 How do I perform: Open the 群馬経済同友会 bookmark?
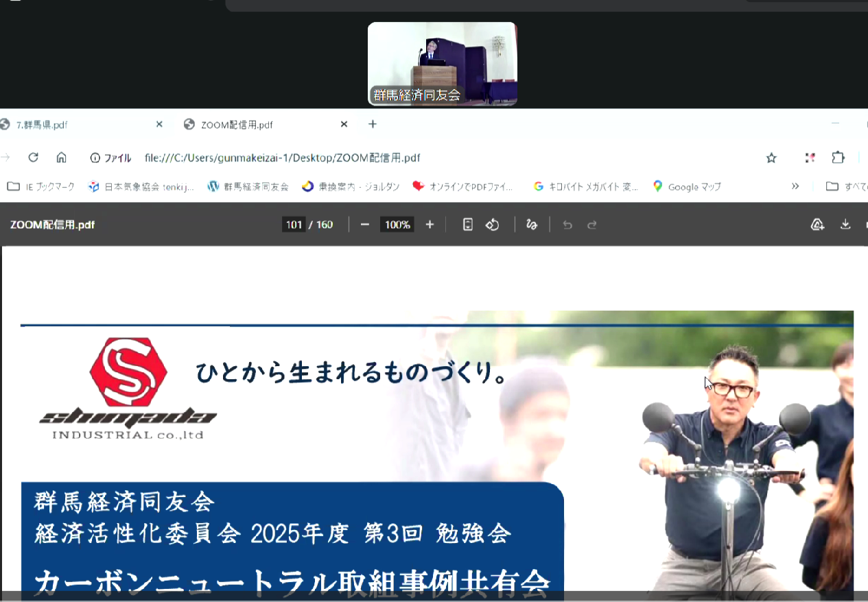(x=248, y=186)
